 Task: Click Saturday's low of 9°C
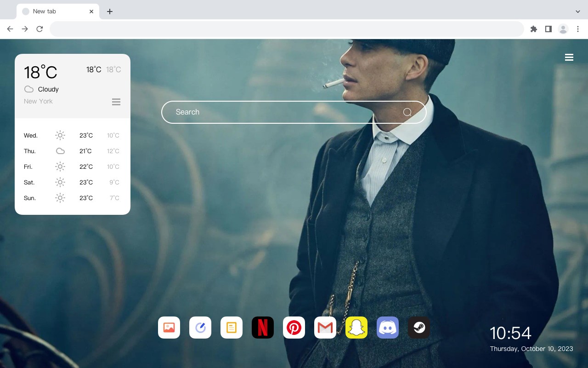[114, 182]
